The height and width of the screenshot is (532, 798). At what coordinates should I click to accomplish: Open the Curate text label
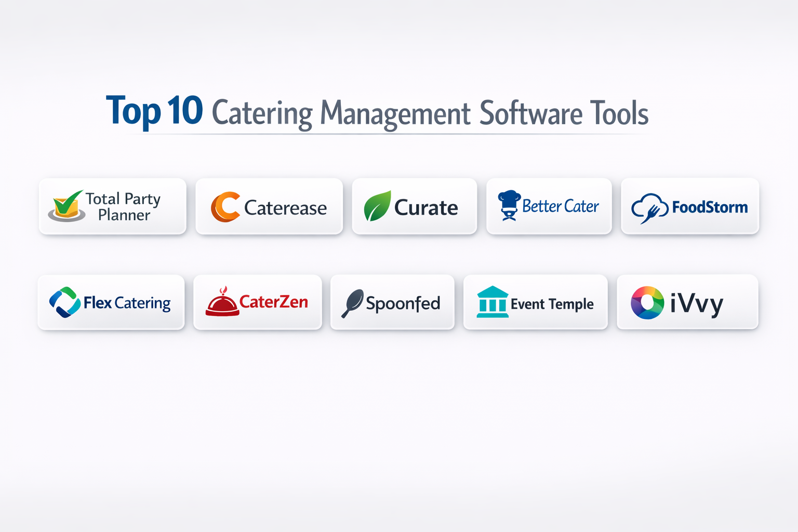[x=426, y=208]
